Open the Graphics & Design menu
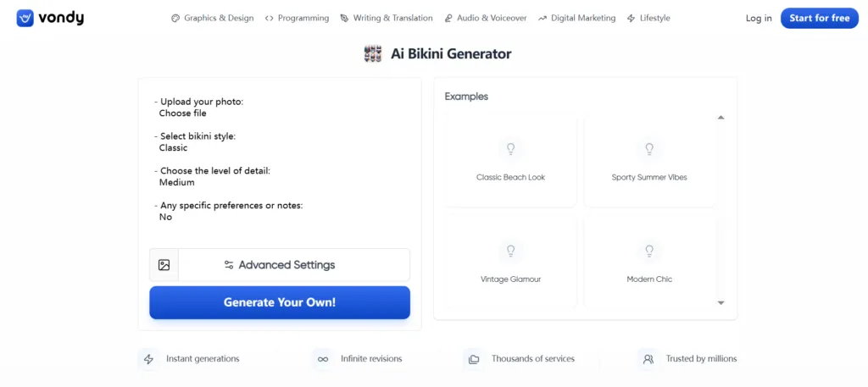This screenshot has height=387, width=868. tap(213, 19)
